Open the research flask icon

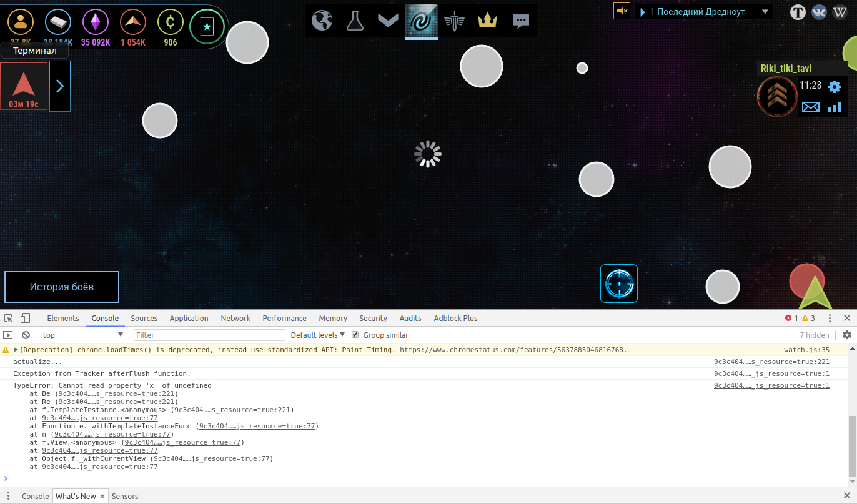click(x=355, y=21)
